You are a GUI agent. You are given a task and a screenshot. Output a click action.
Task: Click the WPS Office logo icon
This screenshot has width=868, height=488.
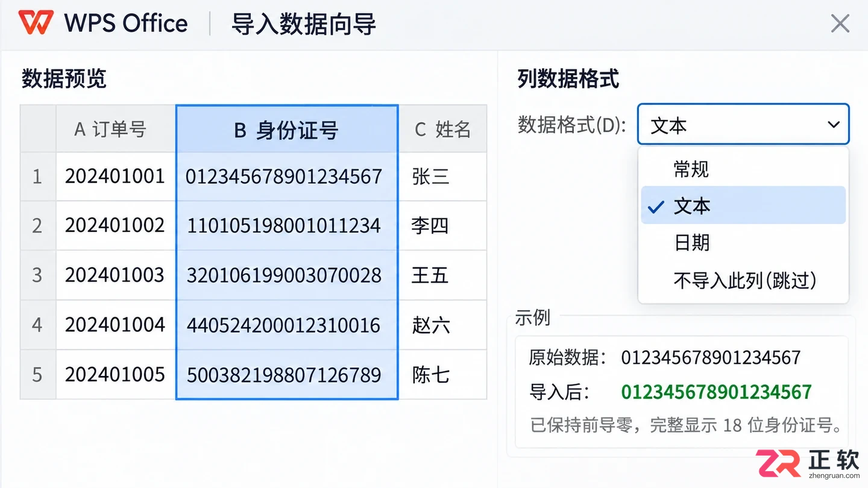click(36, 23)
